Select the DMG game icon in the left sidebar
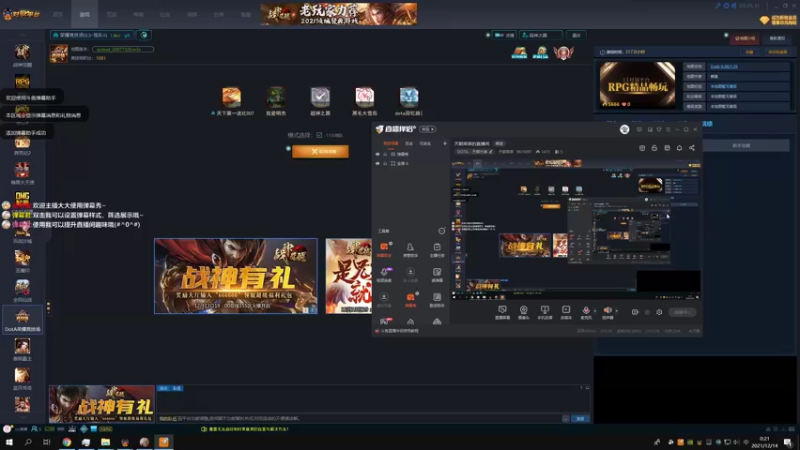 (22, 197)
